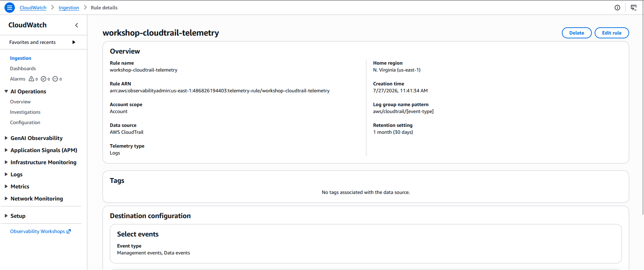Click the log group pattern aws/cloudtrail/[event-type]
The height and width of the screenshot is (270, 644).
[403, 111]
